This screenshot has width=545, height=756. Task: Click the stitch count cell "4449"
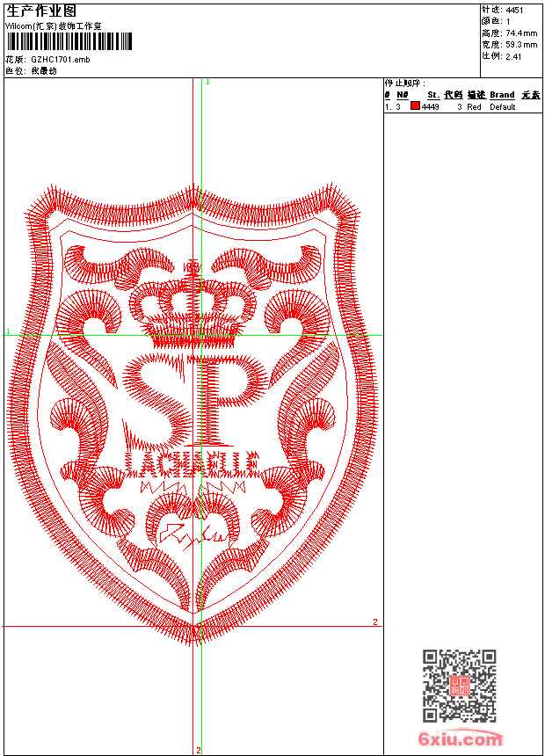point(430,107)
